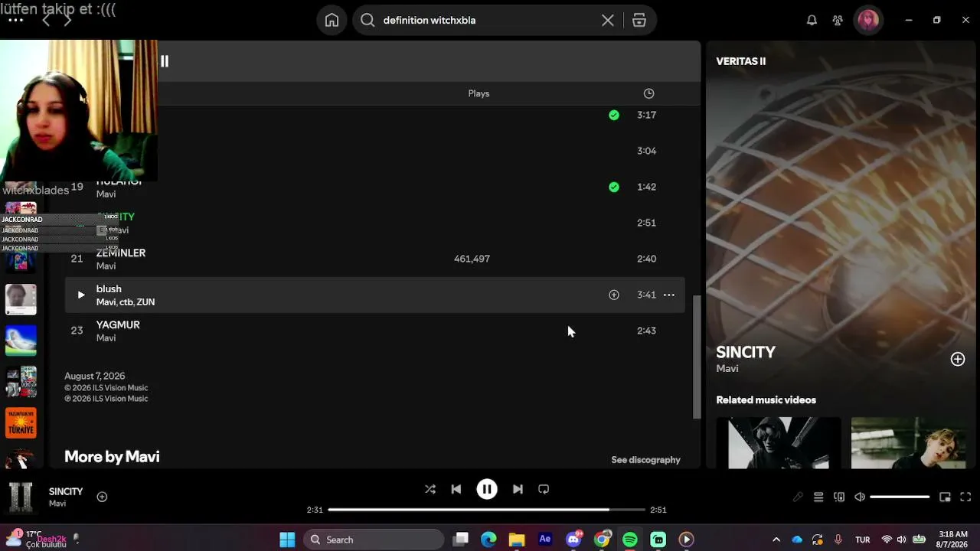Open See discography link
980x551 pixels.
pyautogui.click(x=645, y=460)
